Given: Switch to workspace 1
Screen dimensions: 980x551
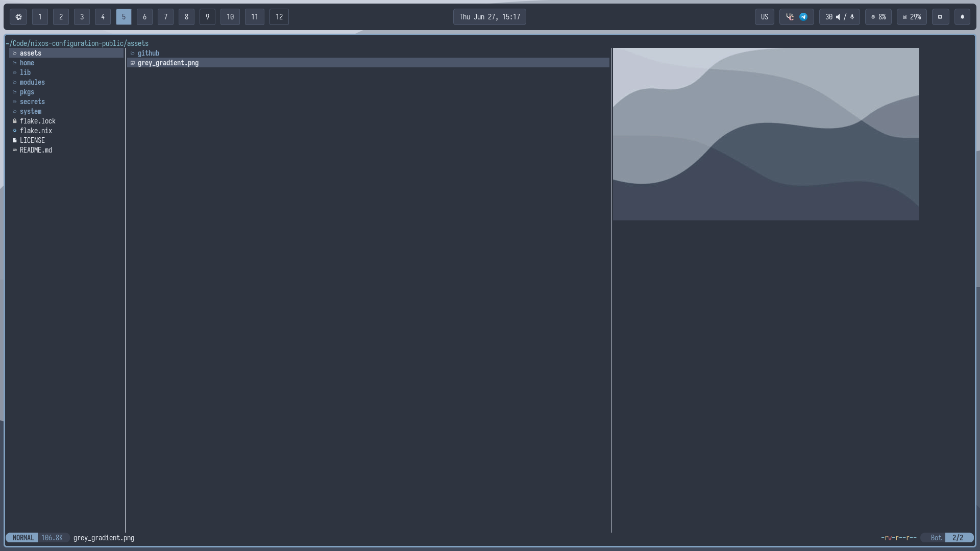Looking at the screenshot, I should click(40, 17).
